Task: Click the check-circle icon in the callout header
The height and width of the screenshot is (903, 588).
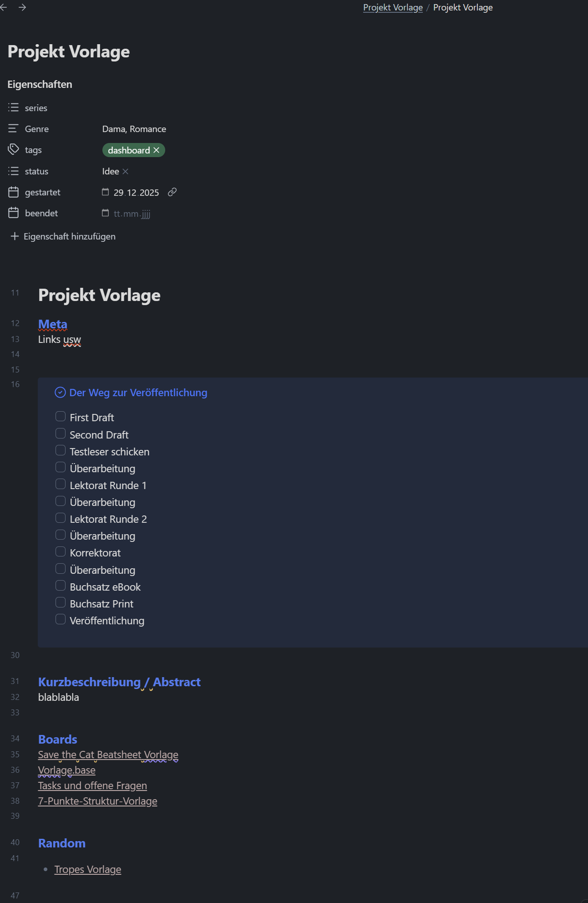Action: pos(61,392)
